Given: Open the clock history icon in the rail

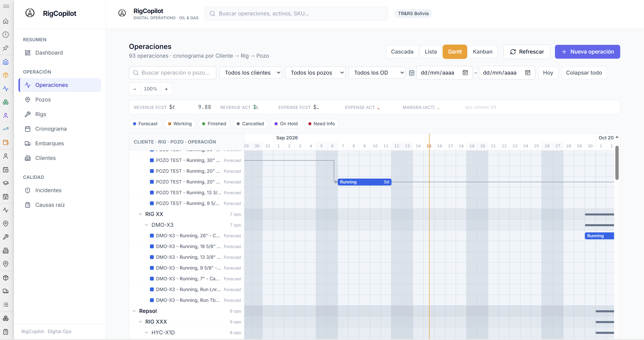Looking at the screenshot, I should [6, 35].
